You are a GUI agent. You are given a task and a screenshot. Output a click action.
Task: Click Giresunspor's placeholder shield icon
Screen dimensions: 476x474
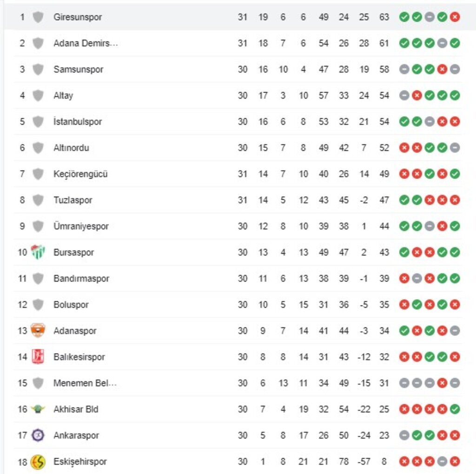pos(38,17)
